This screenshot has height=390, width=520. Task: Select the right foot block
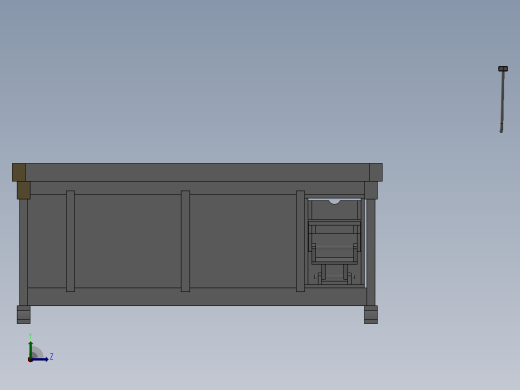click(x=371, y=315)
